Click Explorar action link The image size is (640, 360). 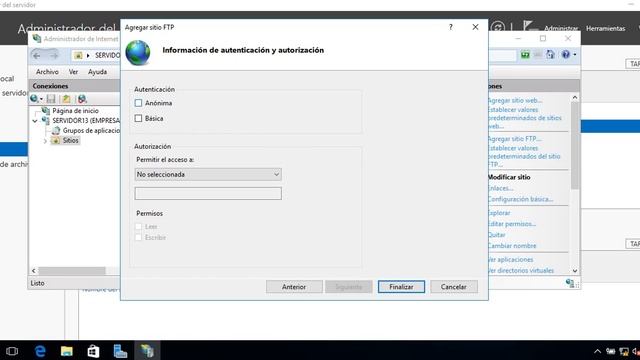(x=499, y=213)
